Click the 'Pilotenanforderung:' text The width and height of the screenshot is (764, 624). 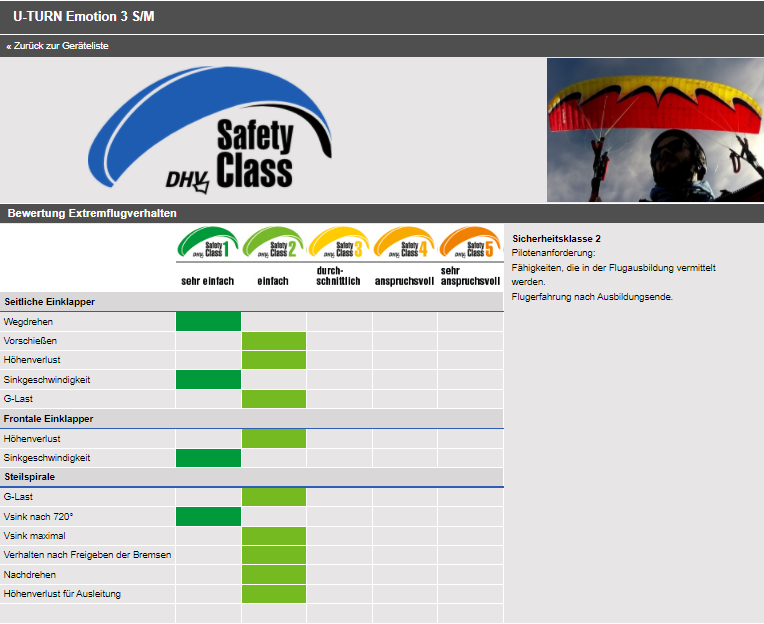554,253
